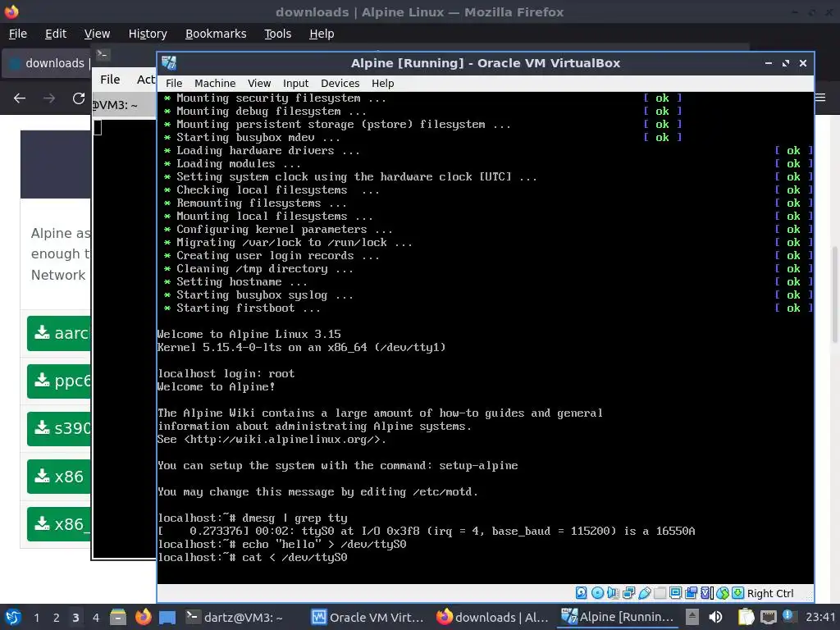
Task: Click the VirtualBox logo icon in Alpine window title bar
Action: 169,62
